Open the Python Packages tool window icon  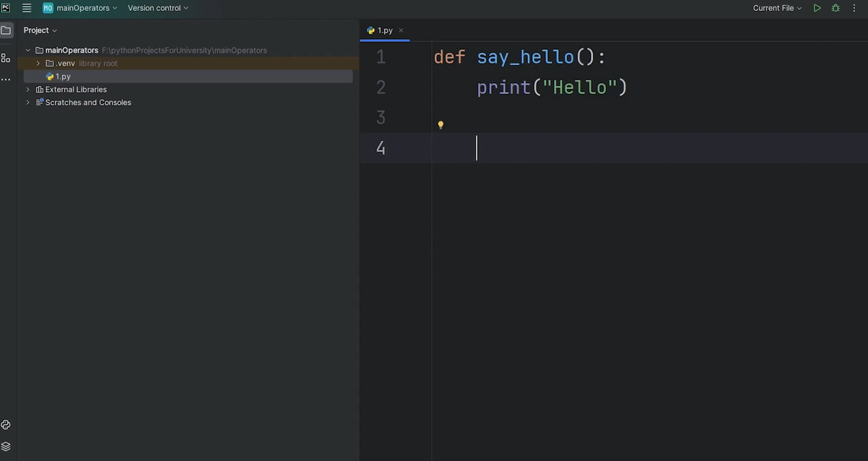(x=6, y=425)
